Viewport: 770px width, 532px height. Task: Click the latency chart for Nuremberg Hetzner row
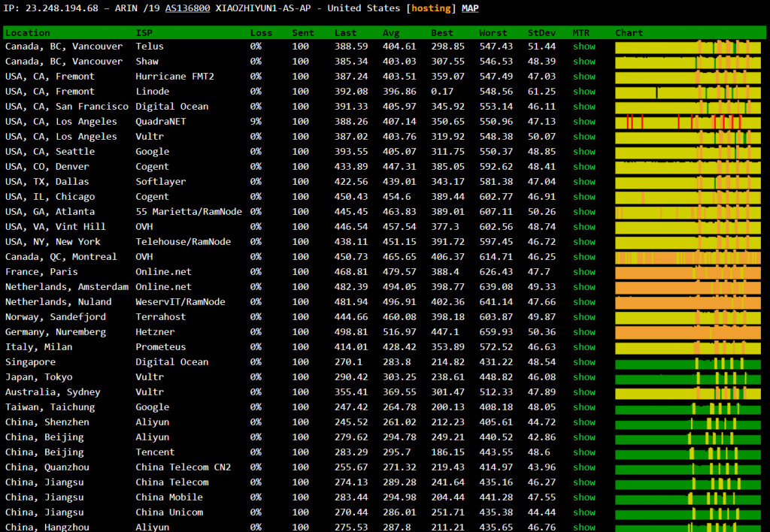tap(688, 333)
